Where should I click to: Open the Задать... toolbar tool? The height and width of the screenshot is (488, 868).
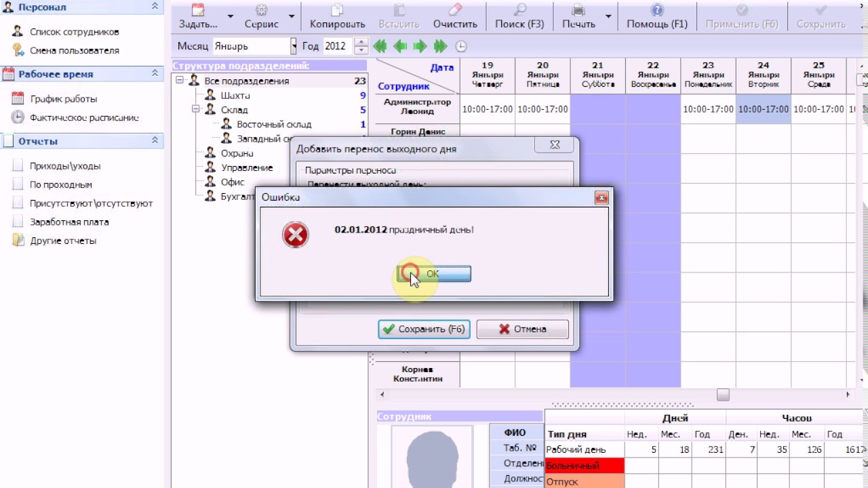click(198, 16)
